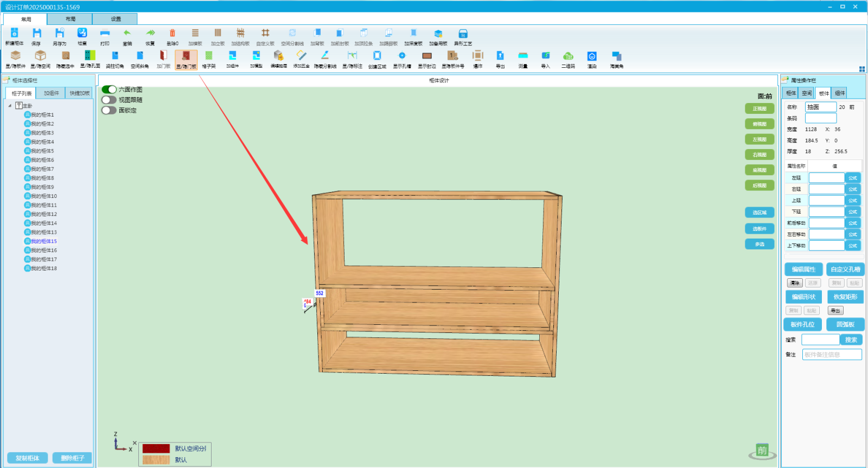868x468 pixels.
Task: Click the 加横板 add horizontal board icon
Action: pyautogui.click(x=195, y=33)
